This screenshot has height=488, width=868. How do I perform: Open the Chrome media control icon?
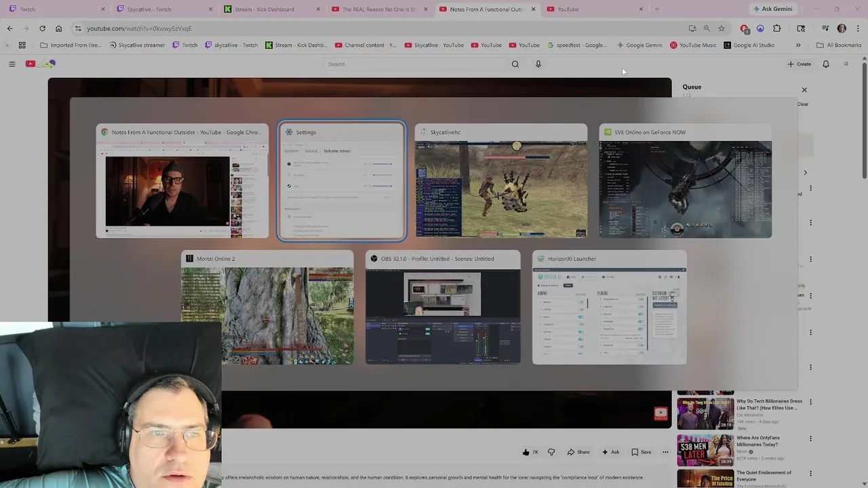(x=825, y=28)
